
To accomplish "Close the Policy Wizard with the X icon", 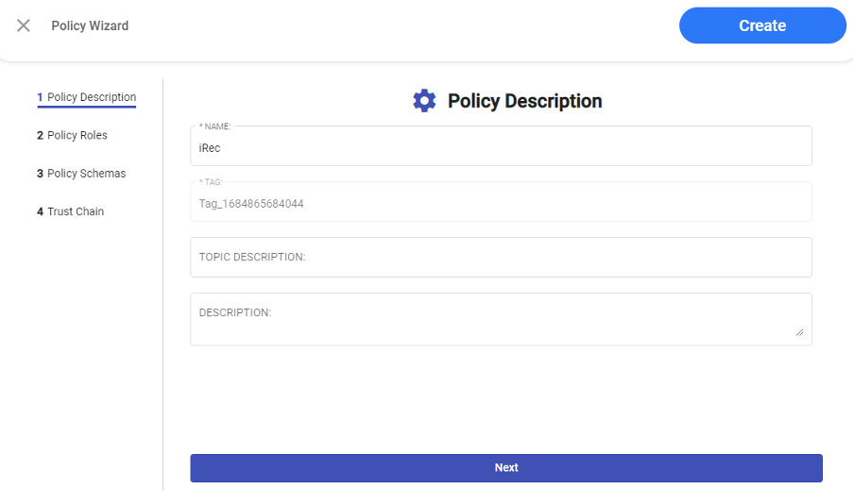I will [x=24, y=25].
